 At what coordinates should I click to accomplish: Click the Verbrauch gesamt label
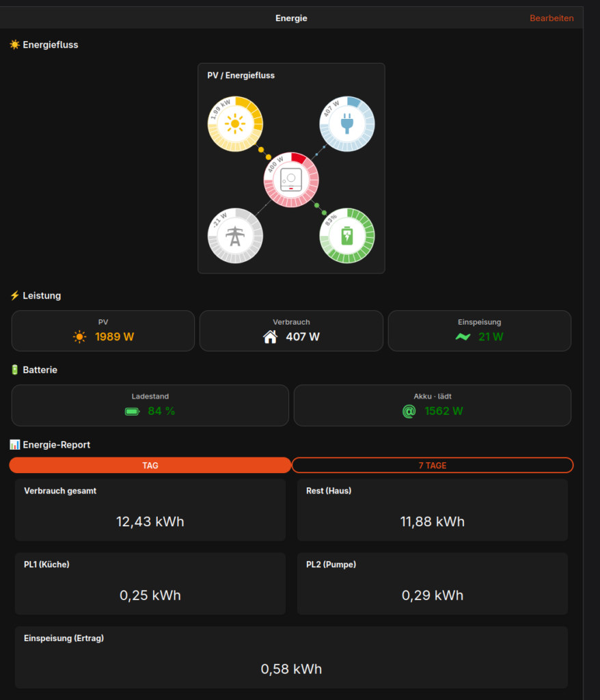pyautogui.click(x=60, y=491)
